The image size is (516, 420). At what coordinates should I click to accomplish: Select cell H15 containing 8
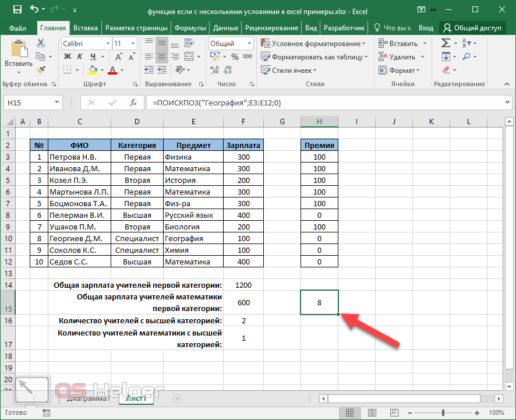click(319, 302)
